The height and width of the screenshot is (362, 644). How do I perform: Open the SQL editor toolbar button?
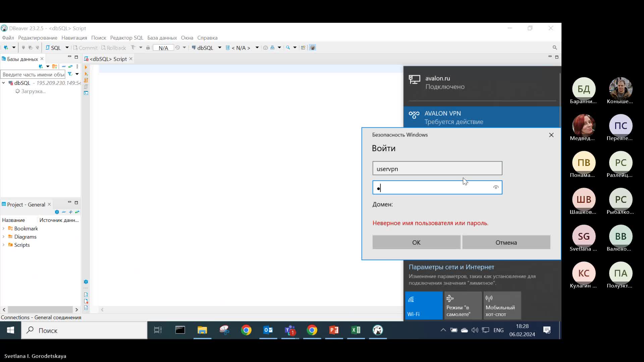pos(53,48)
